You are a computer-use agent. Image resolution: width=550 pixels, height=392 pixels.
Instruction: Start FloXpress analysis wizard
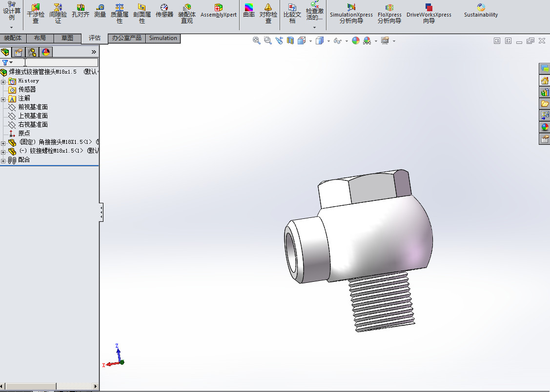click(x=389, y=13)
